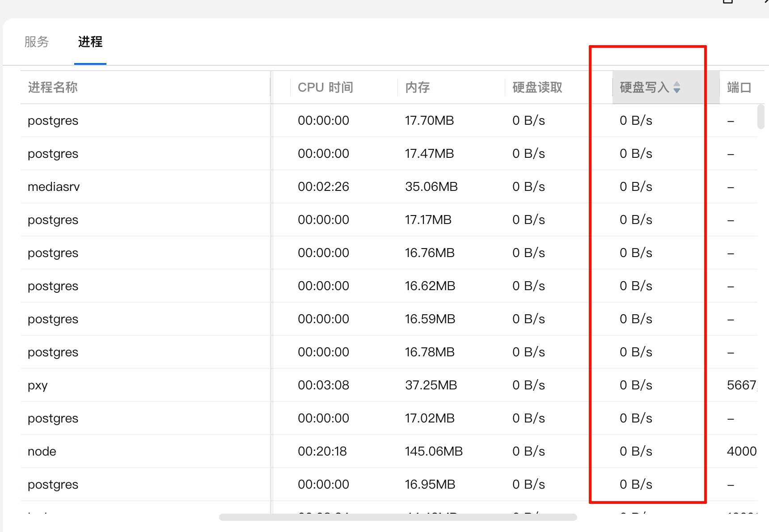Select the node process name
Viewport: 769px width, 532px height.
coord(42,452)
